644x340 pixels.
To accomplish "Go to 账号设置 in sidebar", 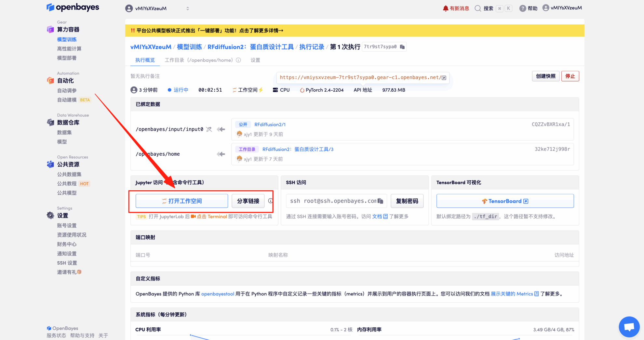I will tap(67, 226).
